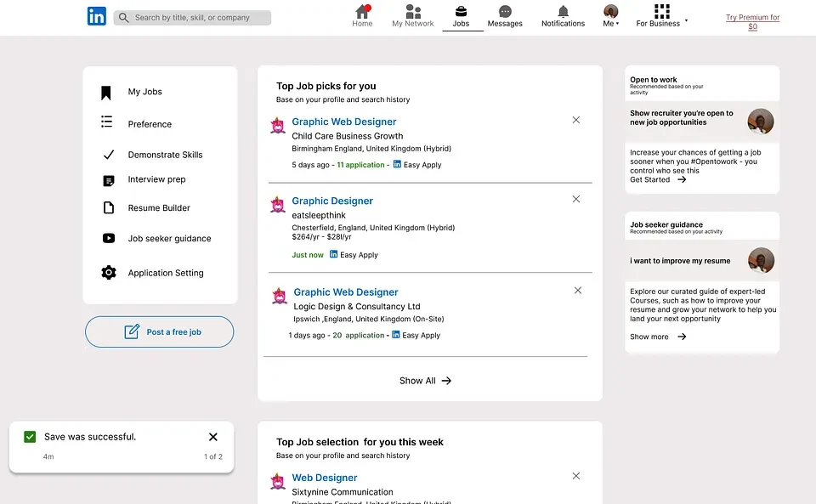This screenshot has width=816, height=504.
Task: Click company logo of Logic Design & Consultancy job
Action: [280, 296]
